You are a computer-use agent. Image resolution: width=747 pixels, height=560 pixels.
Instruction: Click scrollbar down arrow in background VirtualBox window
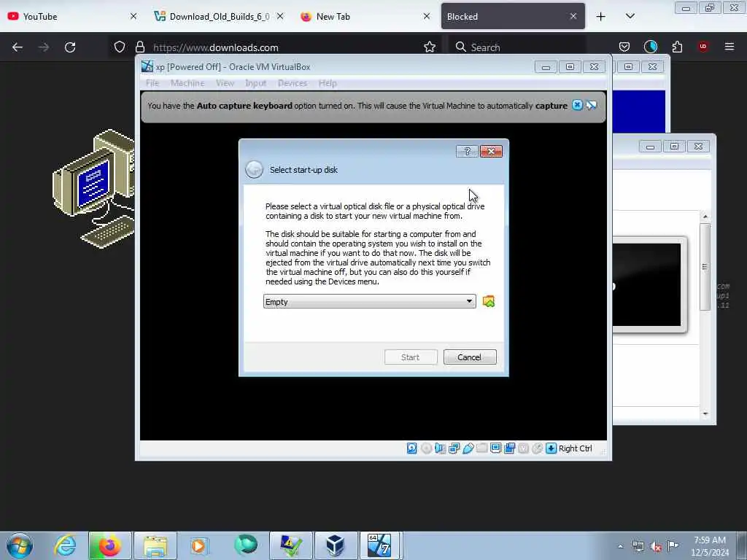(x=705, y=414)
